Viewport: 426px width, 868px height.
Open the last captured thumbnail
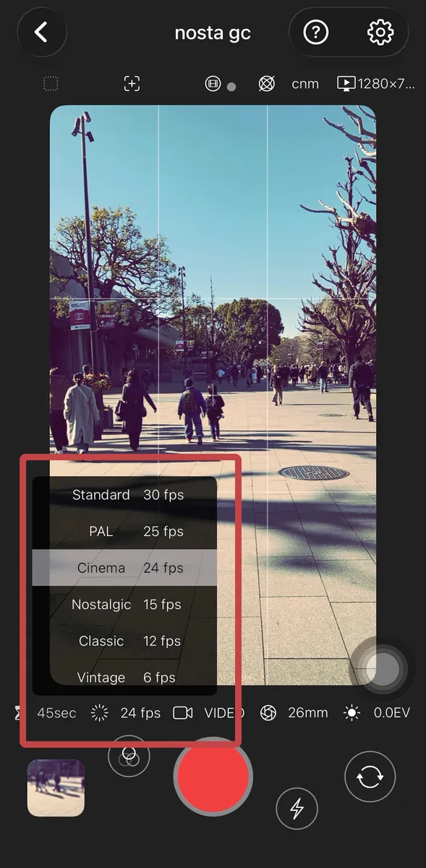pyautogui.click(x=56, y=788)
